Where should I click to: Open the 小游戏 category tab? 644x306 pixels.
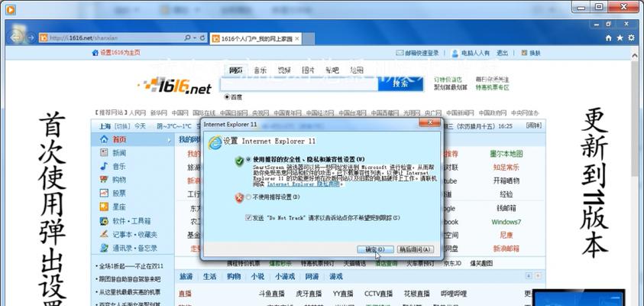click(x=285, y=276)
